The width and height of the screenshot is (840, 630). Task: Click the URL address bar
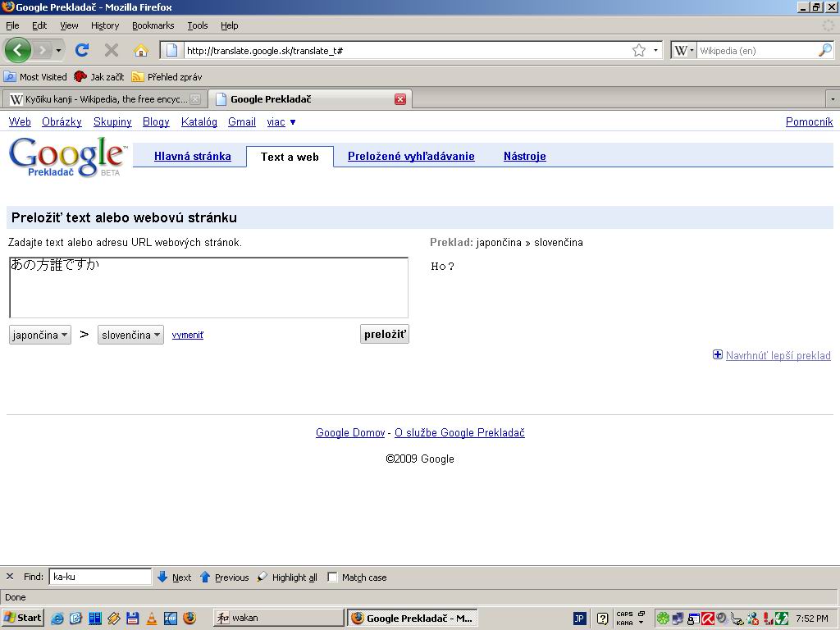(x=407, y=50)
